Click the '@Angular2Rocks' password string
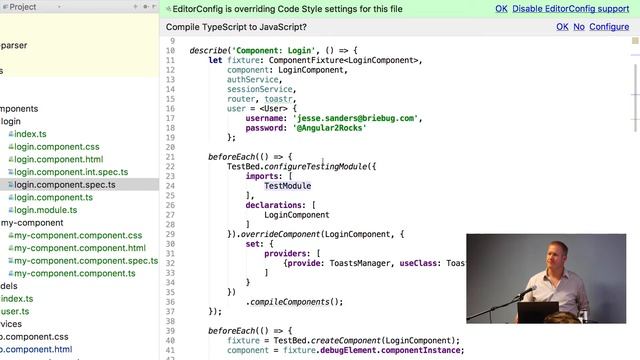Image resolution: width=640 pixels, height=360 pixels. point(329,128)
